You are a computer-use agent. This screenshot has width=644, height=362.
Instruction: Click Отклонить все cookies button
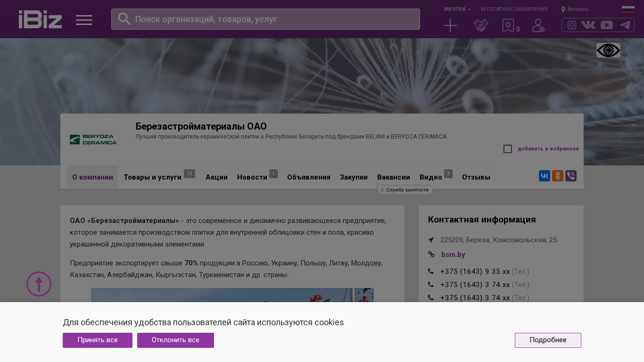coord(175,340)
